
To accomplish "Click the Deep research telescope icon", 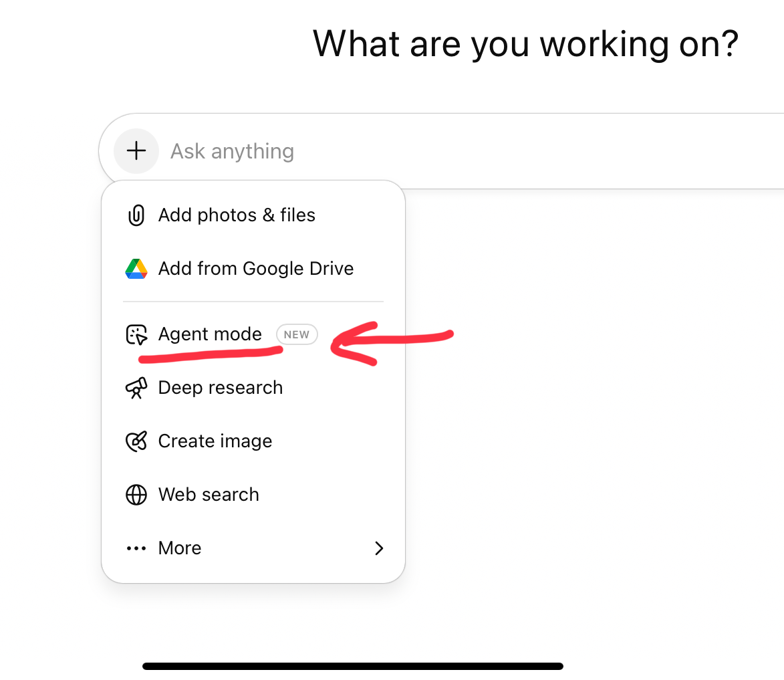I will [x=136, y=388].
